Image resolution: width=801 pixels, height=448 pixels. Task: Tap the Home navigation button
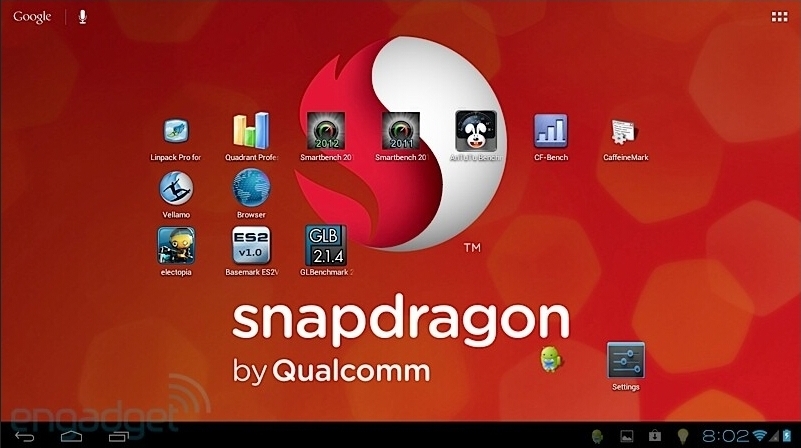(72, 436)
